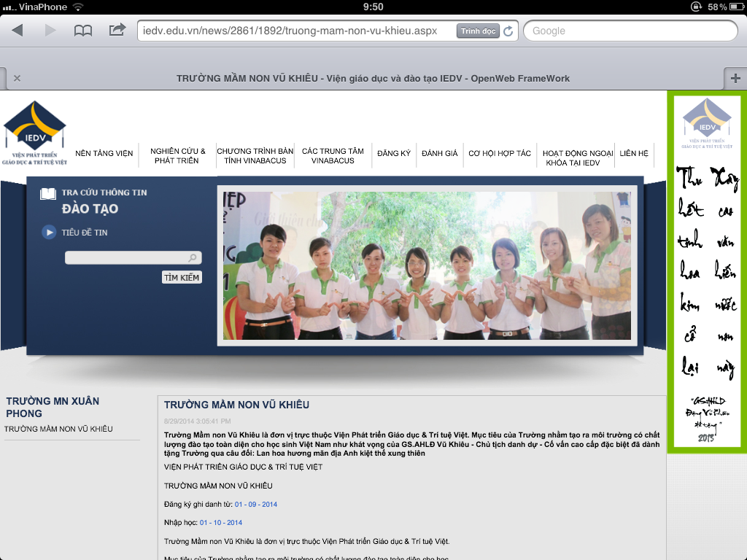The height and width of the screenshot is (560, 747).
Task: Open CHƯƠNG TRÌNH BÀN TÍNH VINABACUS menu
Action: click(255, 156)
